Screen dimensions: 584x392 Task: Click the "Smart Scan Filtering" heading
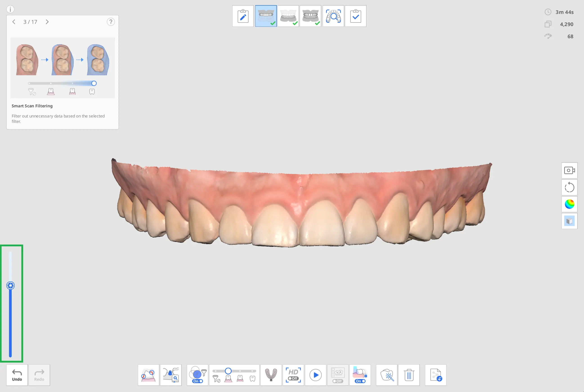pos(32,106)
